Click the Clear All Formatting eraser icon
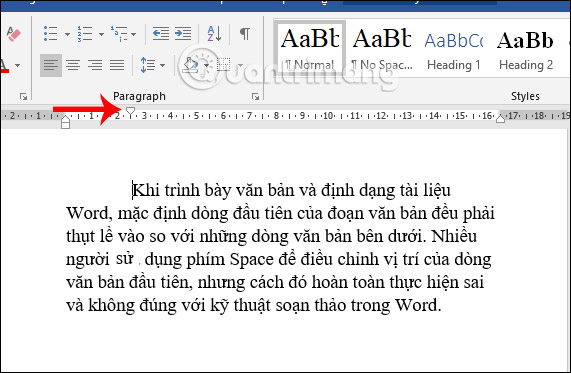The width and height of the screenshot is (571, 373). tap(13, 34)
